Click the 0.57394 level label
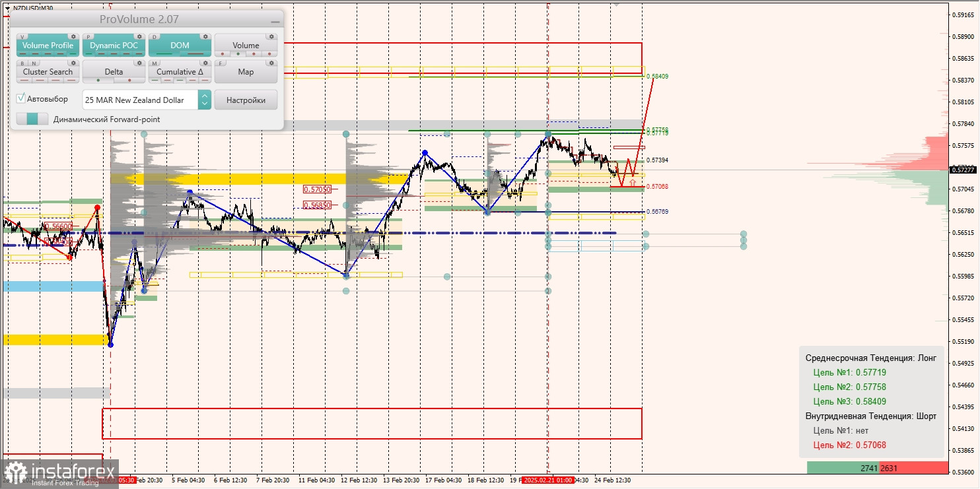 658,160
